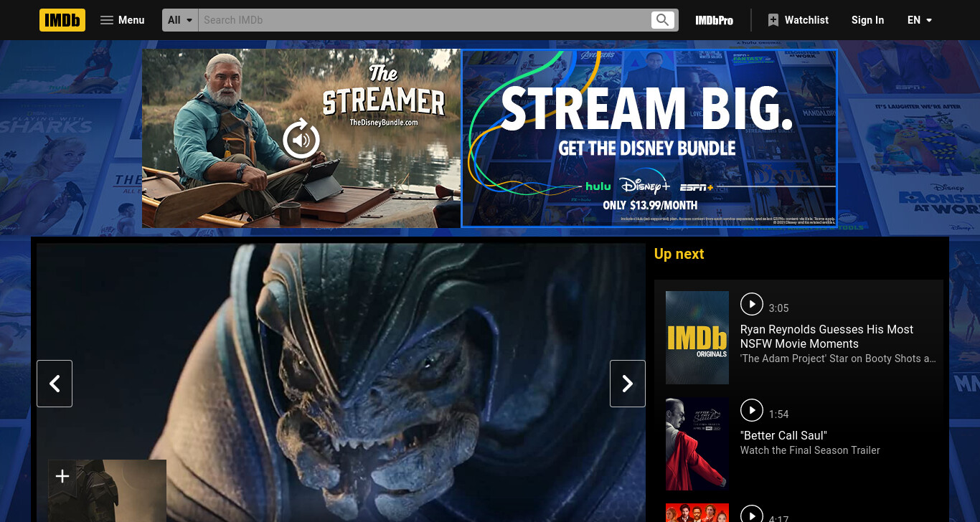
Task: Click the Sign In button
Action: click(x=867, y=20)
